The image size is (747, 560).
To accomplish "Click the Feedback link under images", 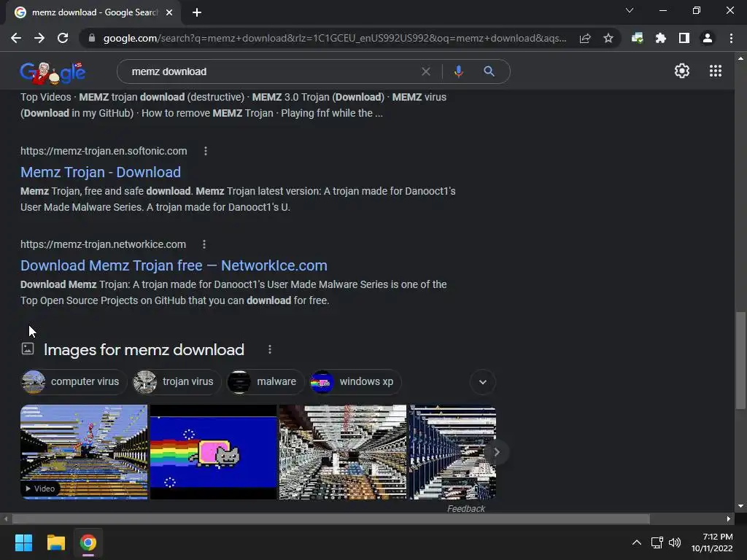I will [x=466, y=508].
